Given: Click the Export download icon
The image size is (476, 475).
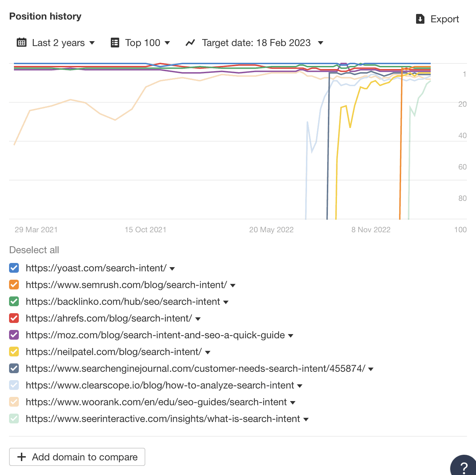Looking at the screenshot, I should pos(420,19).
